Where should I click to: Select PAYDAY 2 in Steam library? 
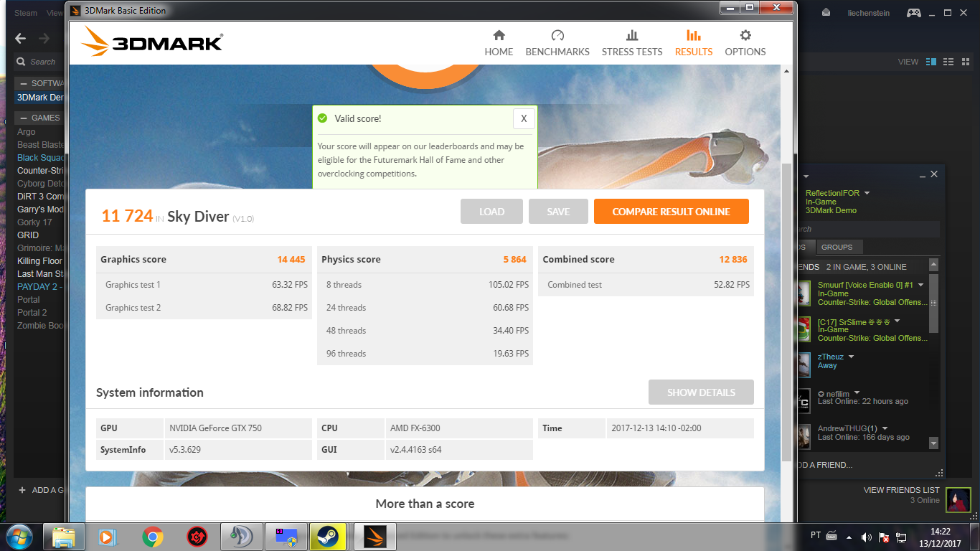point(41,287)
